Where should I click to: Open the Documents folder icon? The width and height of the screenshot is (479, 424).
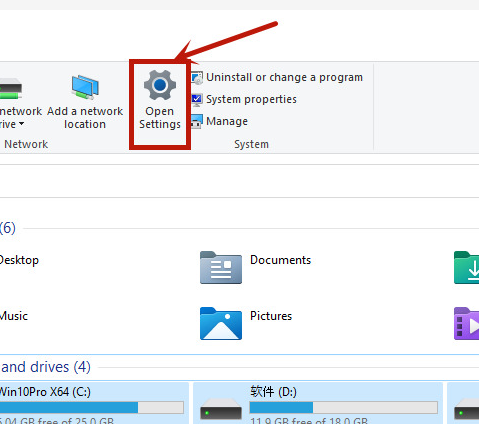tap(221, 268)
